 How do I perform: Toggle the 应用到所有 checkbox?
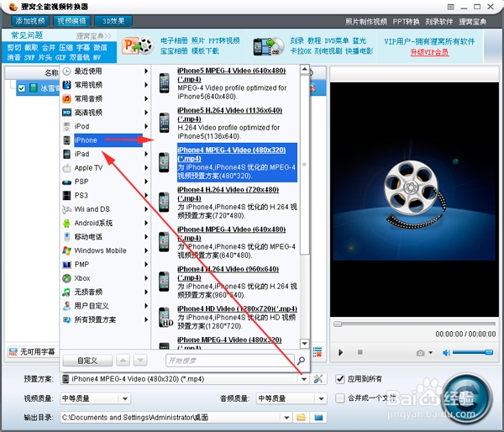[x=339, y=379]
